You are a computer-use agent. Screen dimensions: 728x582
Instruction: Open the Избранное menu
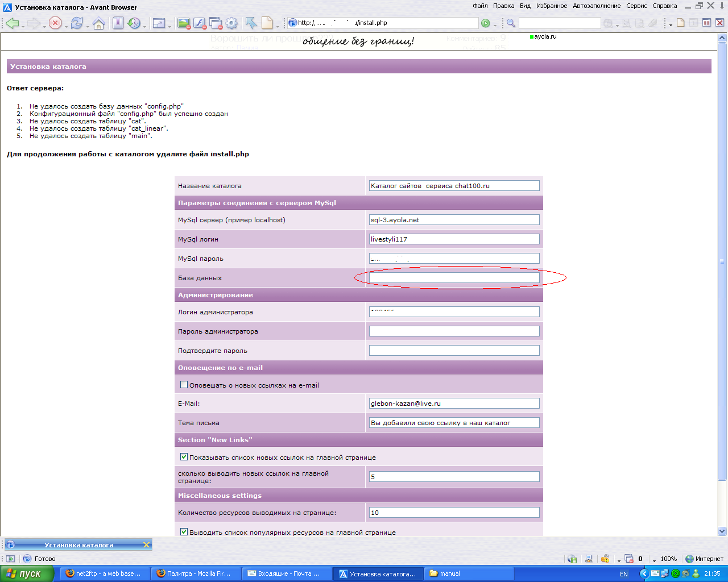tap(551, 6)
